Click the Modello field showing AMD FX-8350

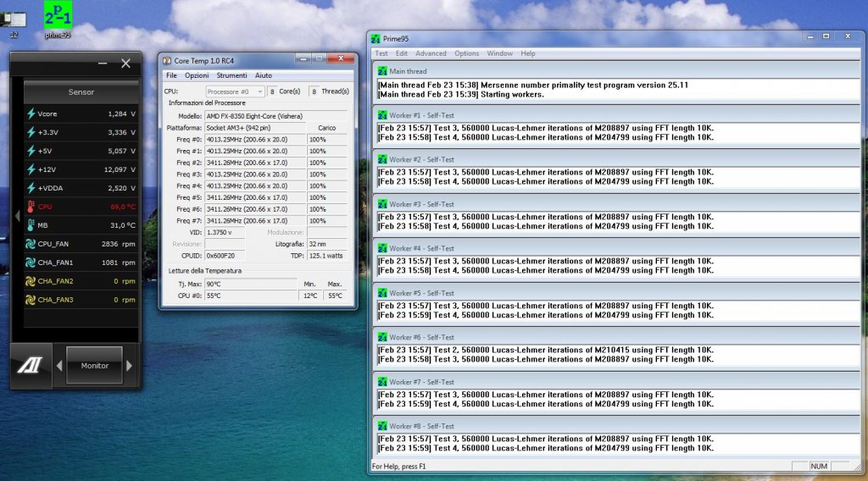click(275, 116)
